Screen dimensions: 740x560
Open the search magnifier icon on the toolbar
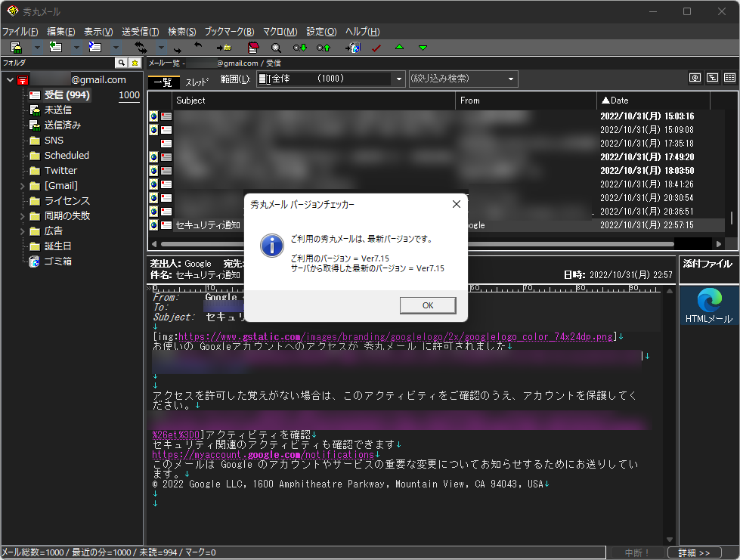click(x=276, y=47)
